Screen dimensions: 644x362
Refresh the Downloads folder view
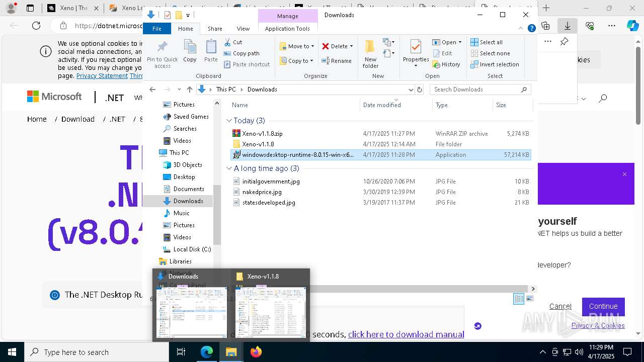(420, 89)
